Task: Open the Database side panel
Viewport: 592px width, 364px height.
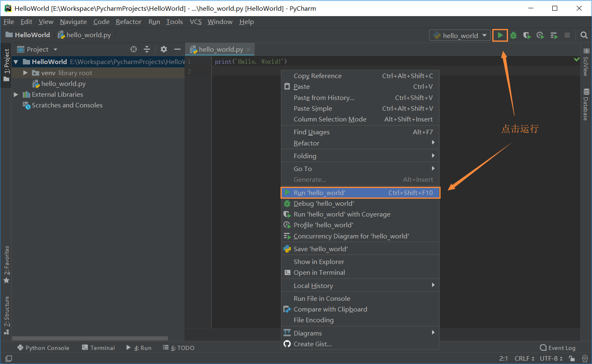Action: click(586, 104)
